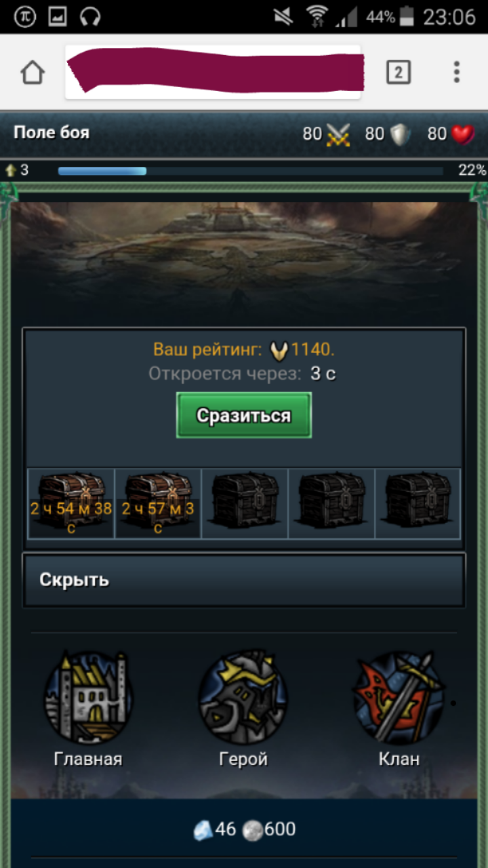
Task: Tap the silver coin currency icon
Action: point(253,831)
